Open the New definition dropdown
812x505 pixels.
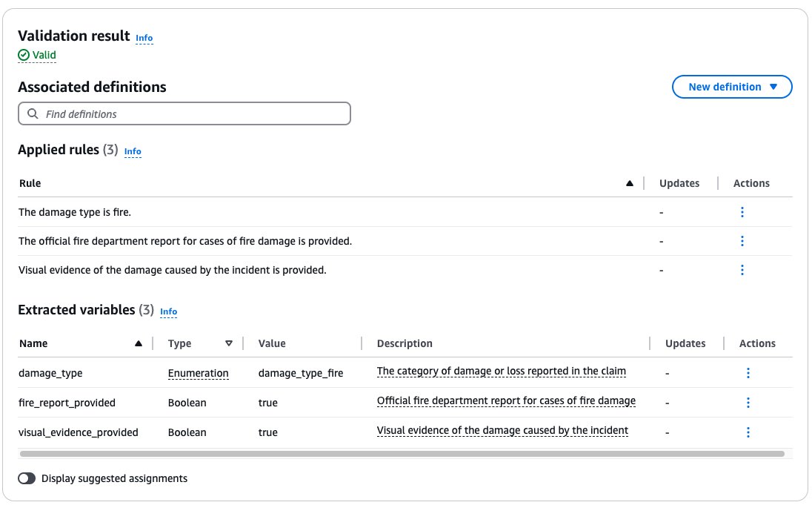(731, 86)
